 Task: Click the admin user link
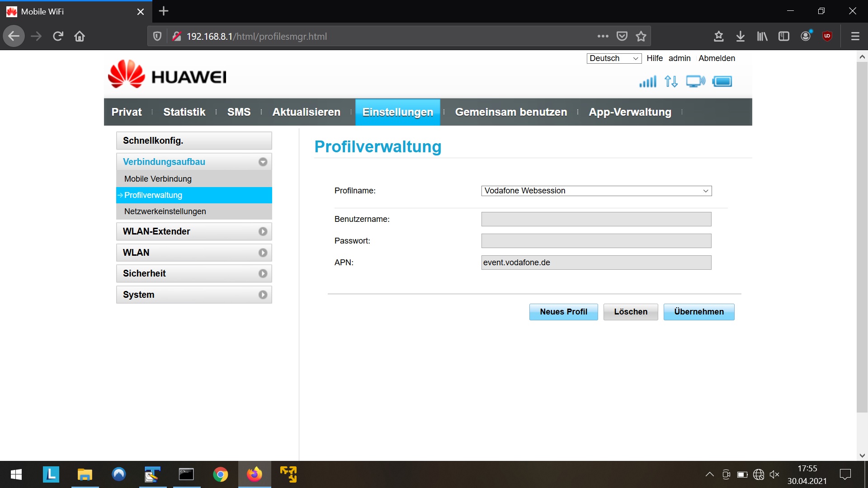pyautogui.click(x=679, y=58)
